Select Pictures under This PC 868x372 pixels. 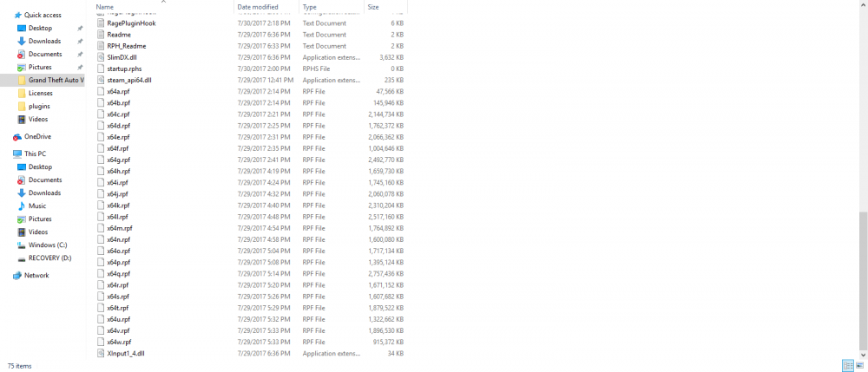coord(40,219)
